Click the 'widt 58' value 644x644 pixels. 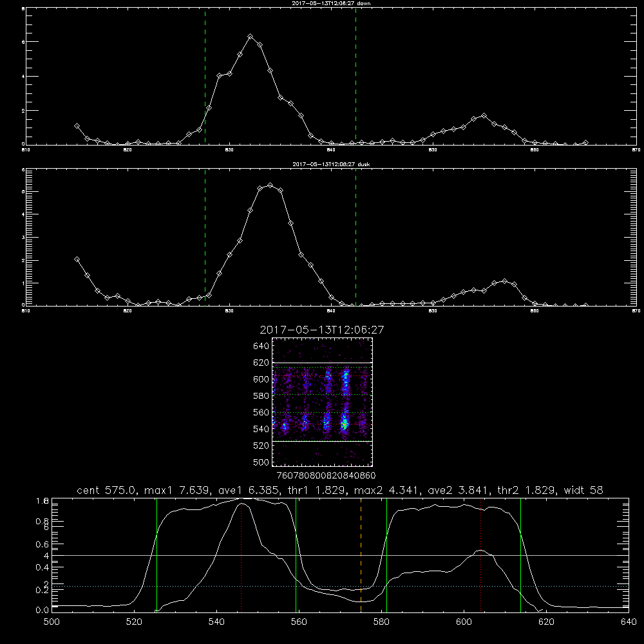[x=583, y=490]
